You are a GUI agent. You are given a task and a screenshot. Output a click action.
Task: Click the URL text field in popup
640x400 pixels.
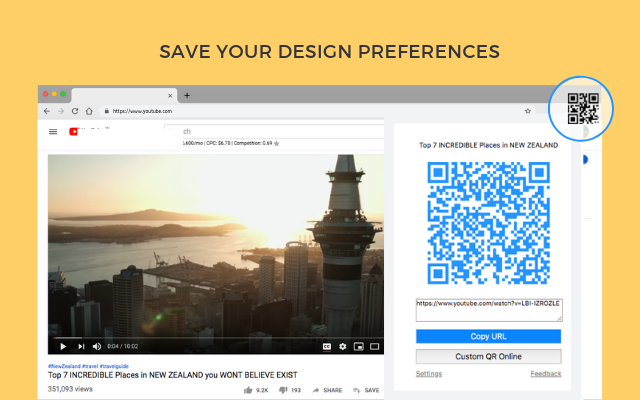coord(489,310)
